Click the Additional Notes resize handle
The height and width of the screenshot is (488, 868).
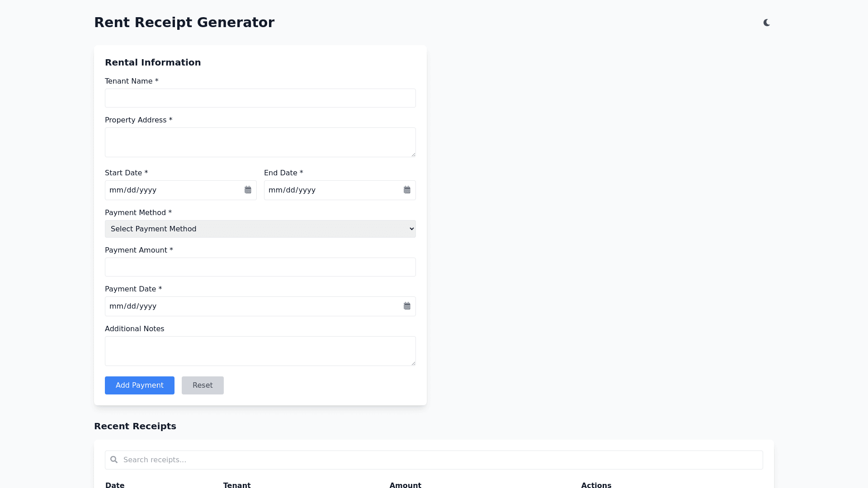413,363
